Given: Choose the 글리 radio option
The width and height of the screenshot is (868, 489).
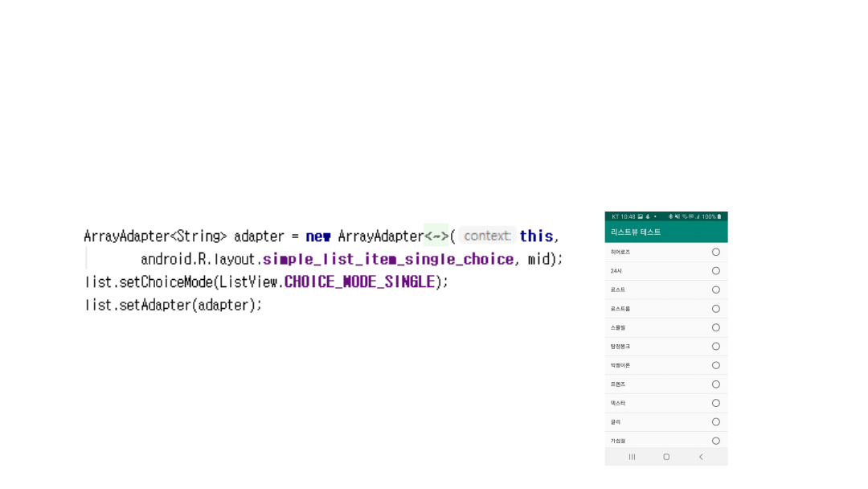Looking at the screenshot, I should (715, 422).
